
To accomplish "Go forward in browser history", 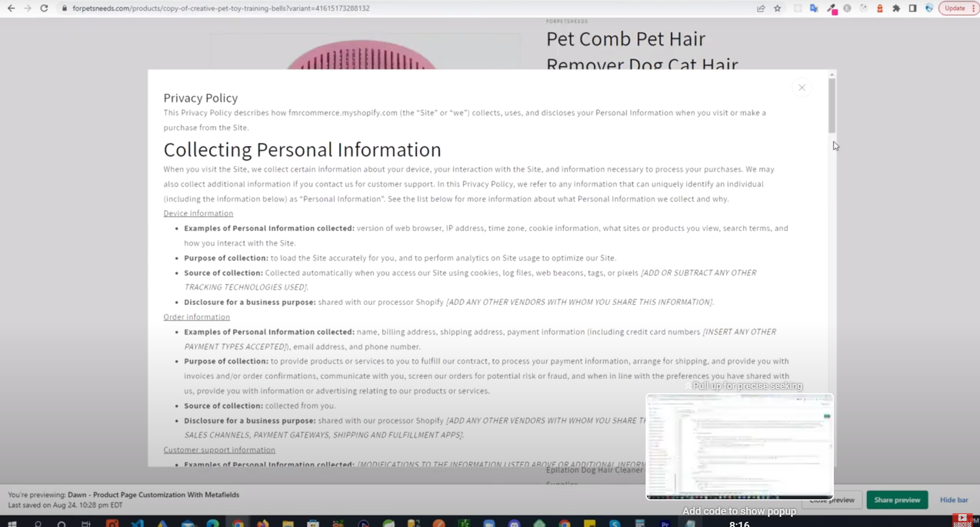I will coord(28,8).
